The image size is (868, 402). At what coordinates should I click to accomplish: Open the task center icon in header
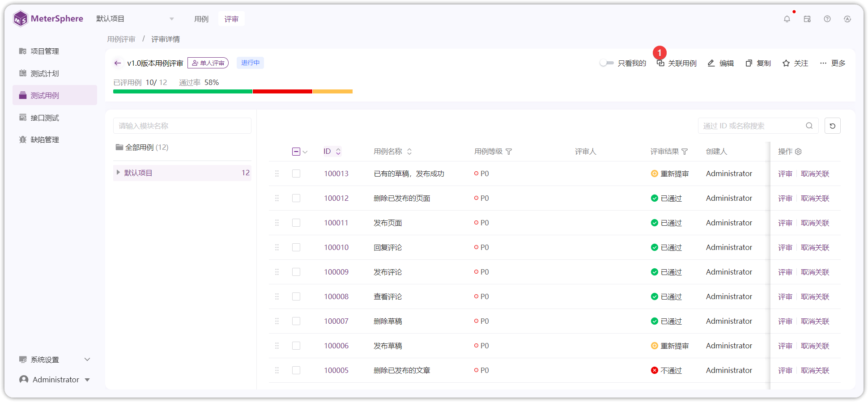[x=807, y=19]
